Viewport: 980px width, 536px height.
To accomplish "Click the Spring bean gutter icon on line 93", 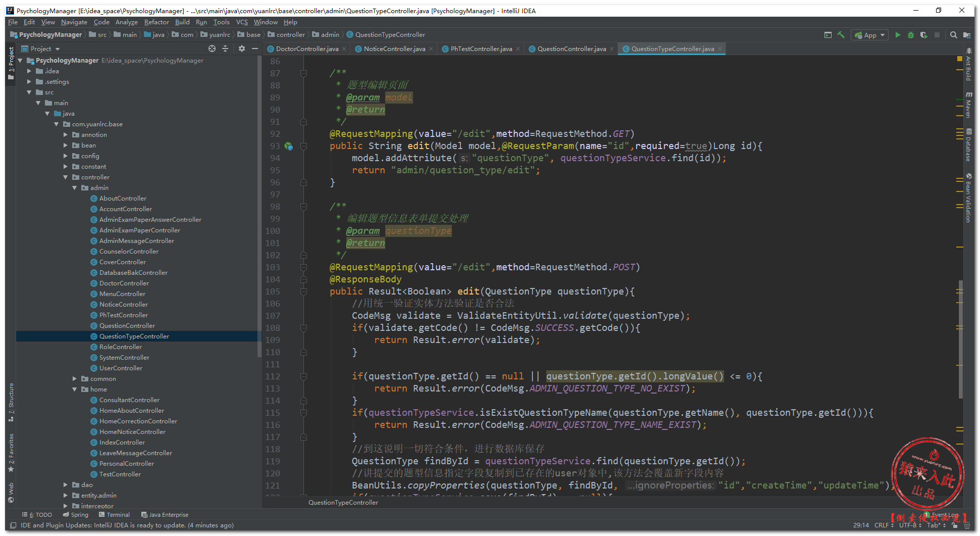I will click(x=288, y=146).
